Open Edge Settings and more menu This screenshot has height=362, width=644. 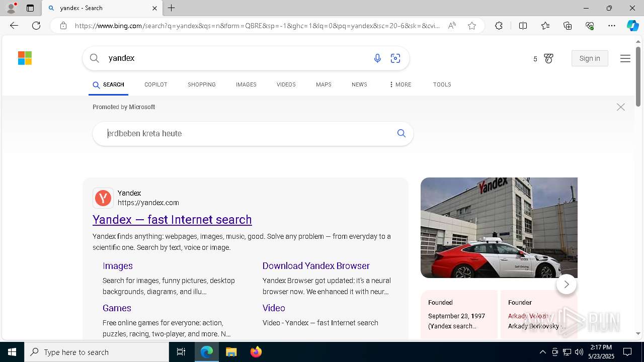(612, 26)
